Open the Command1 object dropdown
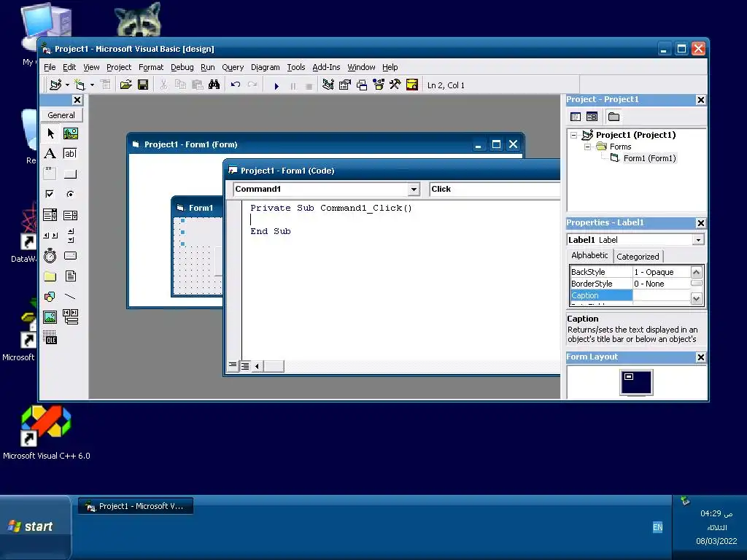Image resolution: width=747 pixels, height=560 pixels. (x=414, y=190)
